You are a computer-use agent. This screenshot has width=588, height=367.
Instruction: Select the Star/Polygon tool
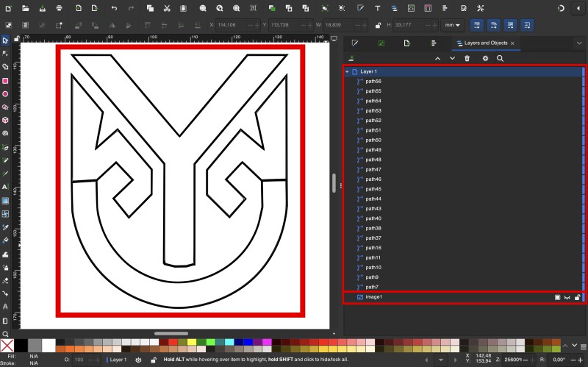point(5,107)
